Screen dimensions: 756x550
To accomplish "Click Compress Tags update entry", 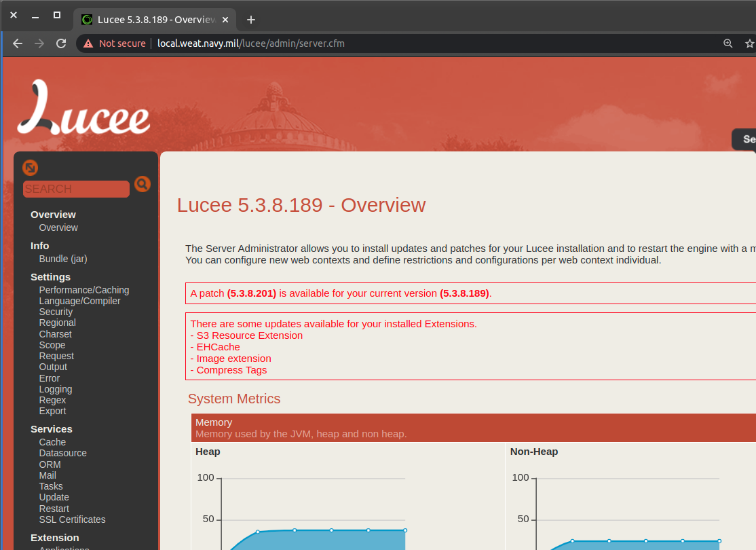I will 231,371.
